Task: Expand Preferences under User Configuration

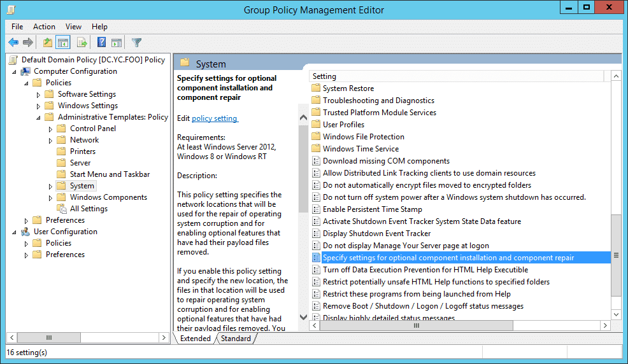Action: 26,255
